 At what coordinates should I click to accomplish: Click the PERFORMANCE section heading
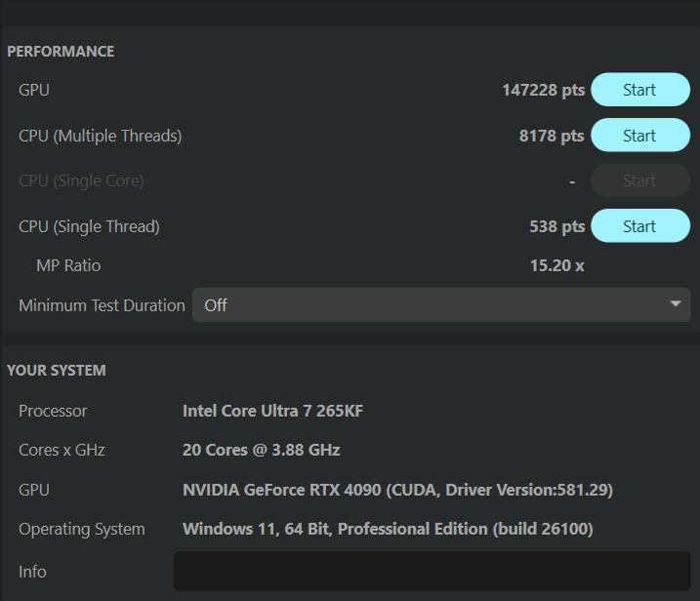(61, 52)
